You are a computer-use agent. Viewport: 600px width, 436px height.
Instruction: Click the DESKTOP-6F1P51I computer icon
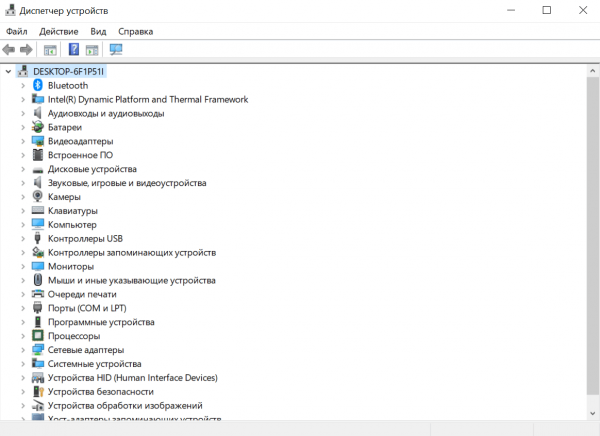click(23, 71)
